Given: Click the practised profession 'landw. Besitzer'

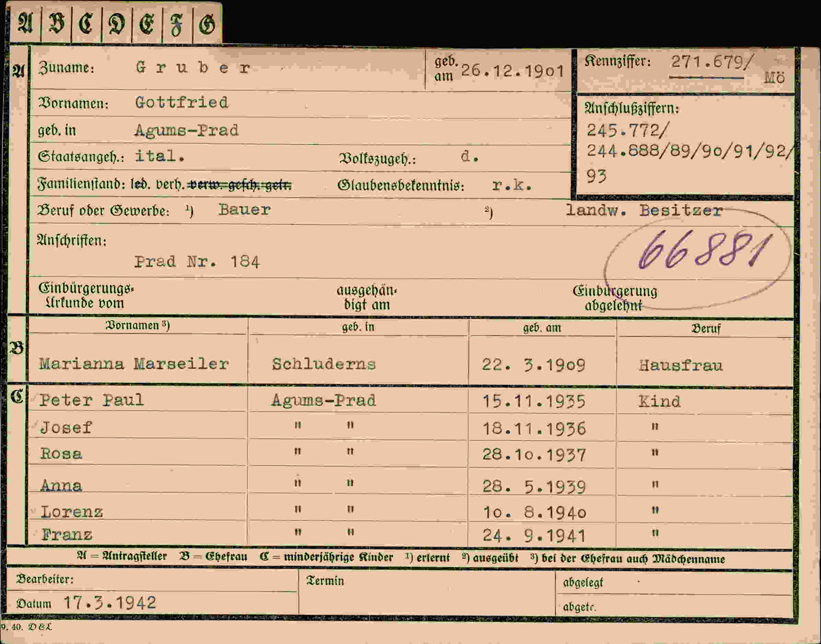Looking at the screenshot, I should 644,210.
